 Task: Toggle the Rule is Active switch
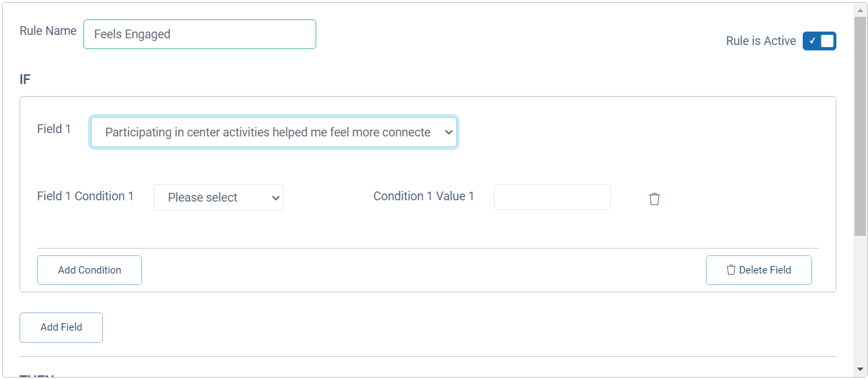click(x=819, y=41)
